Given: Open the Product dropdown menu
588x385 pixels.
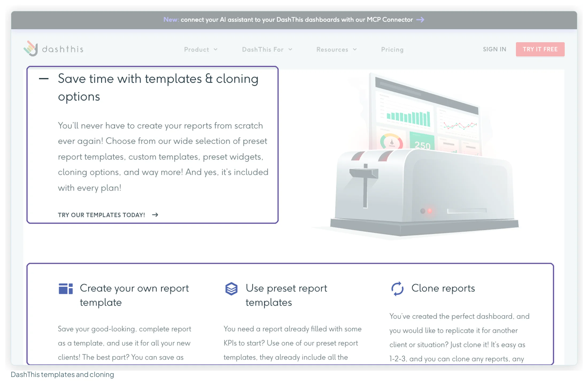Looking at the screenshot, I should 201,49.
